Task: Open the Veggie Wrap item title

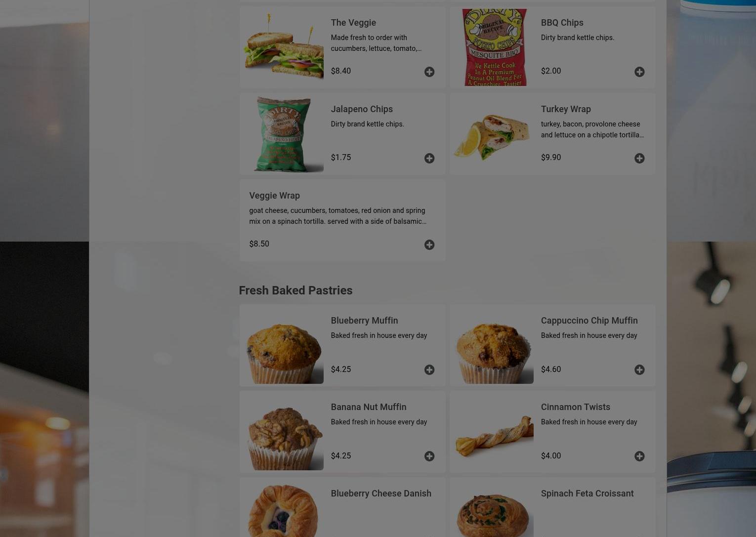Action: tap(274, 196)
